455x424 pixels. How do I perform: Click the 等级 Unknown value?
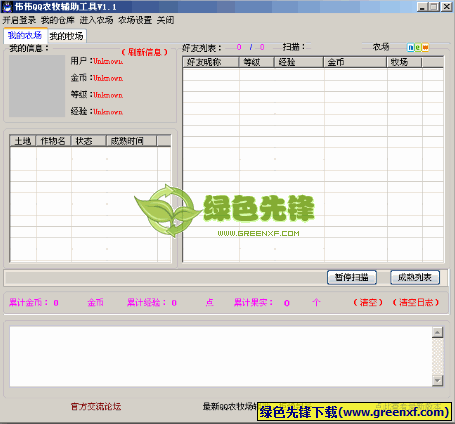coord(108,95)
